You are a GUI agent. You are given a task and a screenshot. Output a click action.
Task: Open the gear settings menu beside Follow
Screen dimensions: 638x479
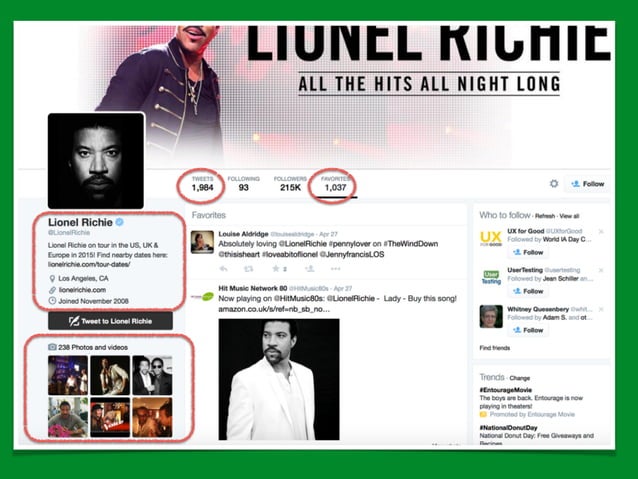click(554, 184)
